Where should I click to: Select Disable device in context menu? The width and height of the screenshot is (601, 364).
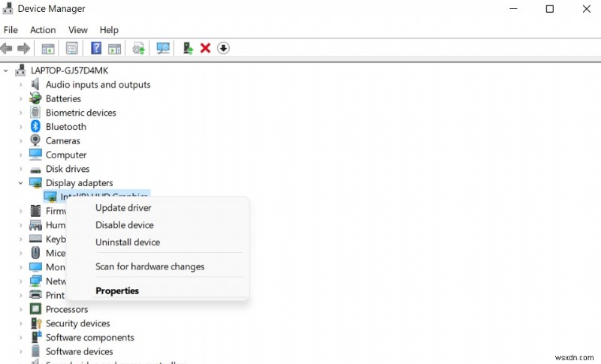click(x=124, y=225)
